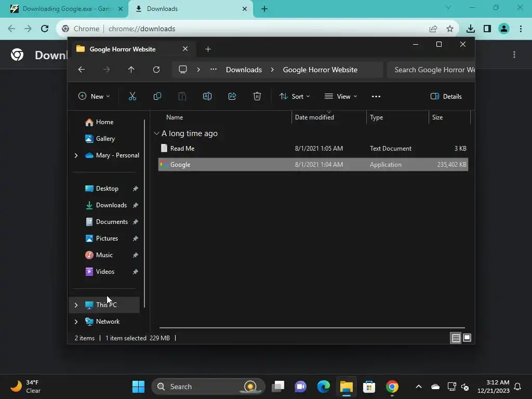Toggle the Details pane

pyautogui.click(x=446, y=96)
